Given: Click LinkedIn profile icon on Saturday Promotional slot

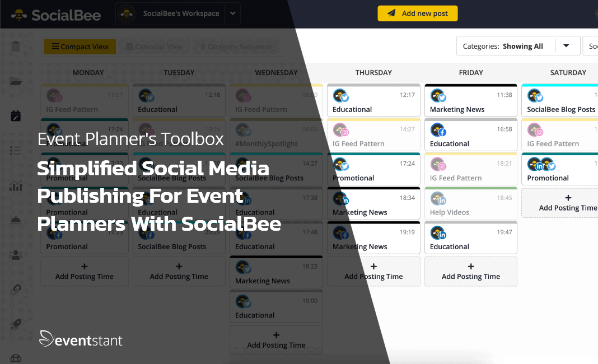Looking at the screenshot, I should [535, 165].
